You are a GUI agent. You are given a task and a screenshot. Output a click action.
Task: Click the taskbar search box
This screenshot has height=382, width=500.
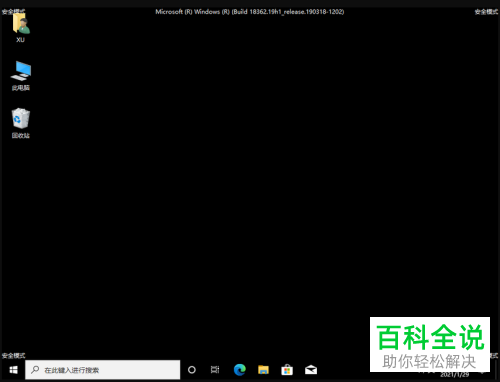pyautogui.click(x=103, y=370)
